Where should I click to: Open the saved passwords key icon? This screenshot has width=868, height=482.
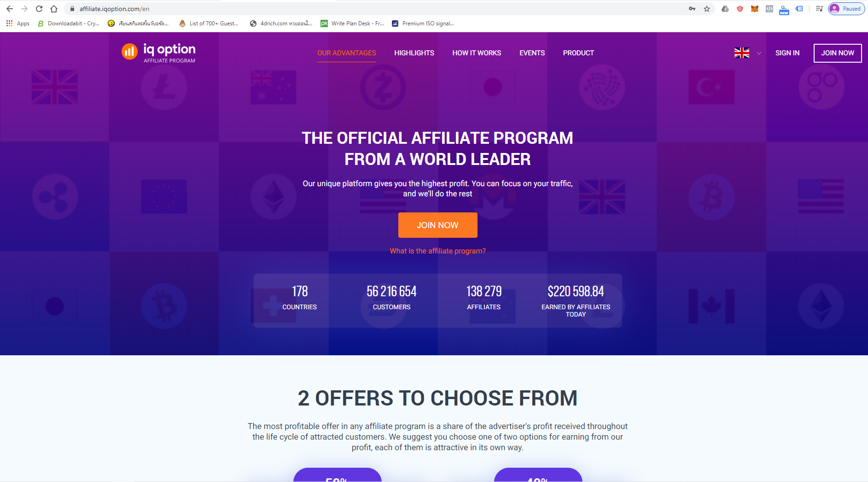pos(692,9)
